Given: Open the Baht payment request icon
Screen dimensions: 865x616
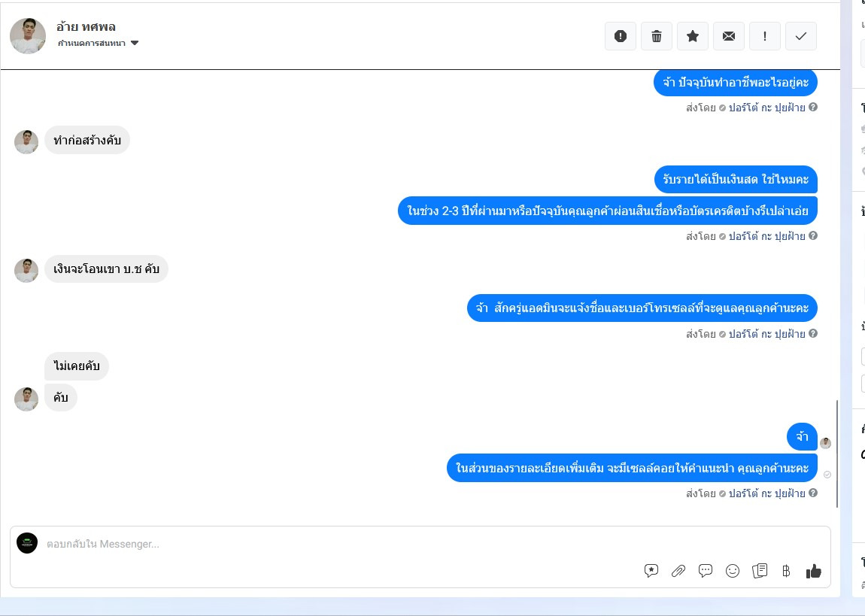Looking at the screenshot, I should [786, 571].
